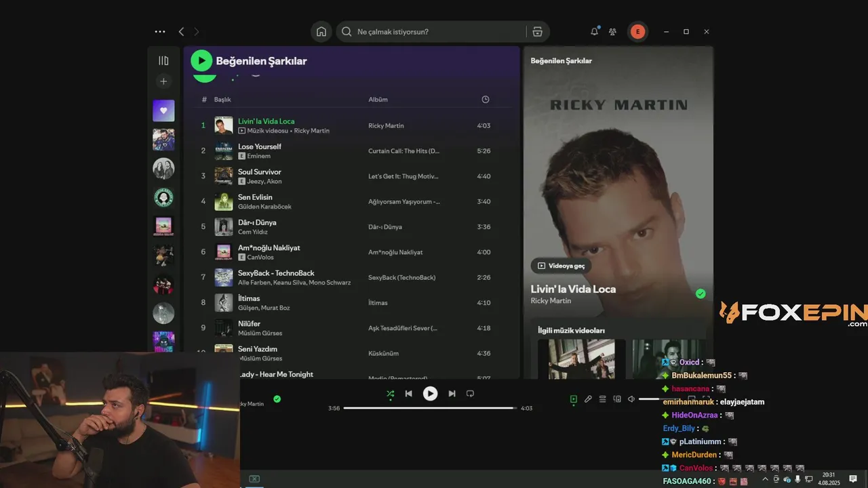Open the notifications bell

click(595, 31)
